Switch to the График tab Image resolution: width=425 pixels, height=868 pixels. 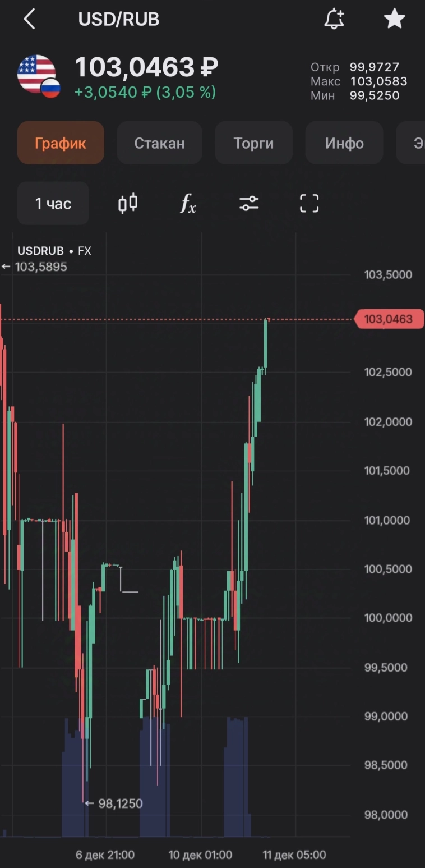(x=61, y=143)
